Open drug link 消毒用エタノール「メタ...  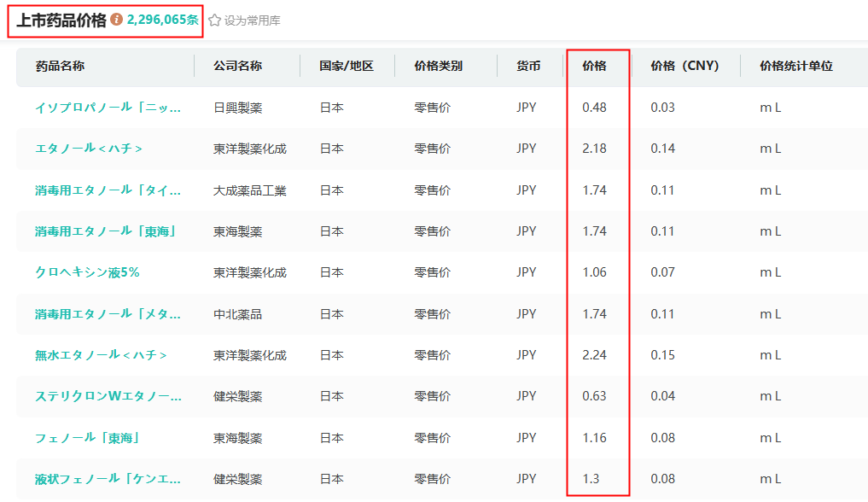108,314
